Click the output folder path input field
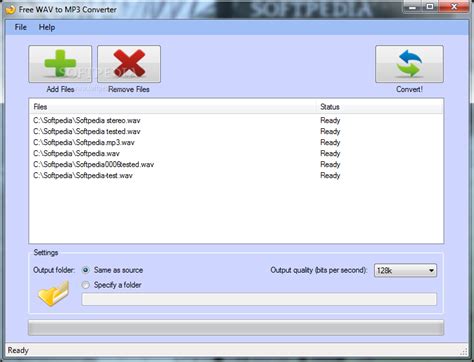The width and height of the screenshot is (474, 362). point(259,299)
